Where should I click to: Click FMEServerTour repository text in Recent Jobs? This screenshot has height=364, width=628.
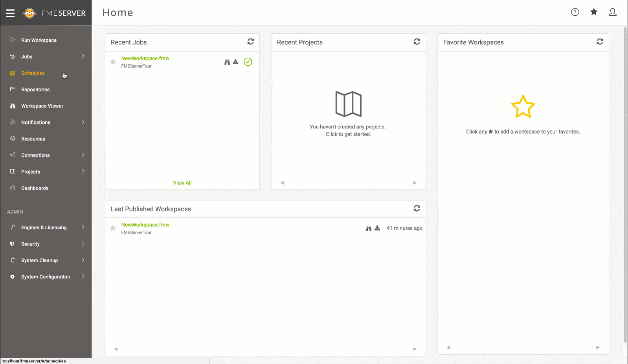pyautogui.click(x=136, y=66)
